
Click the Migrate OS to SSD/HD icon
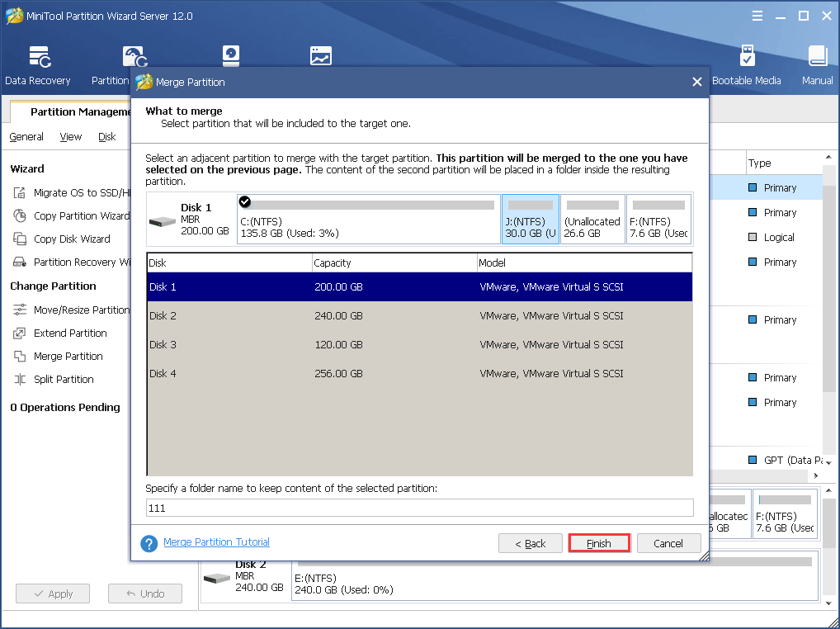[20, 192]
